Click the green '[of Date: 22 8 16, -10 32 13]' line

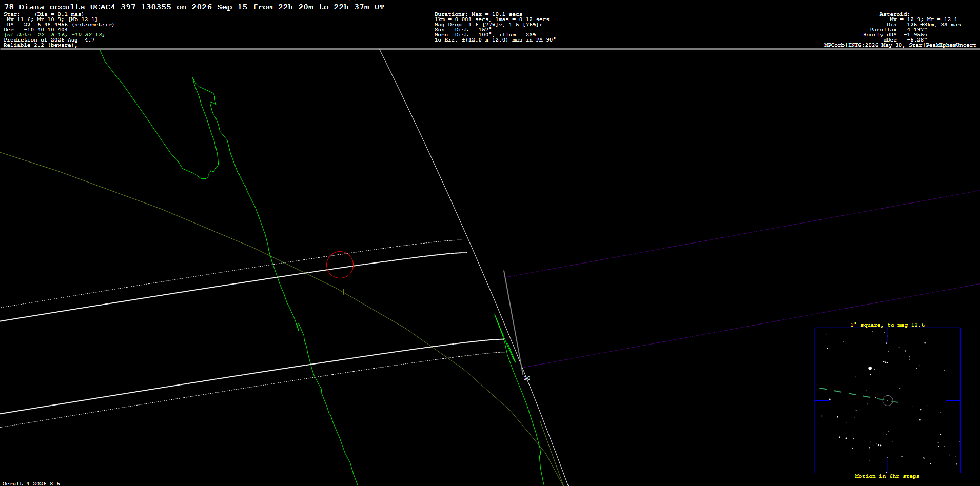54,35
